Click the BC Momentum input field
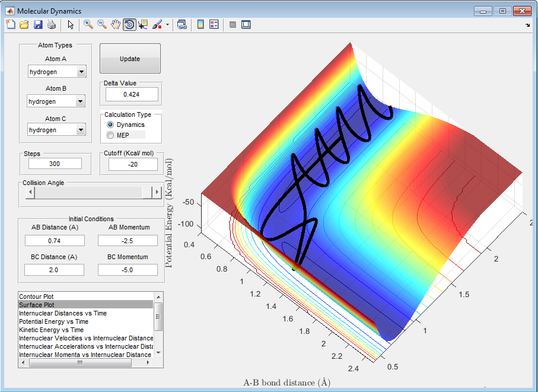538x392 pixels. [128, 270]
